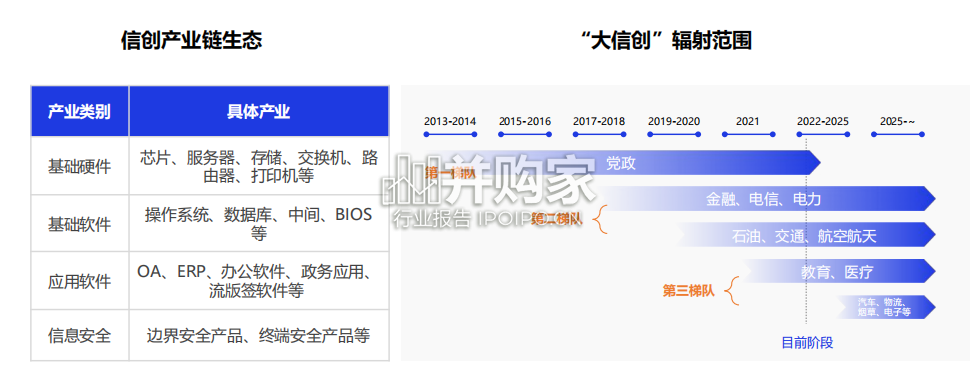This screenshot has width=978, height=377.
Task: Select the 石油、交通、航空航天 arrow bar
Action: (805, 235)
